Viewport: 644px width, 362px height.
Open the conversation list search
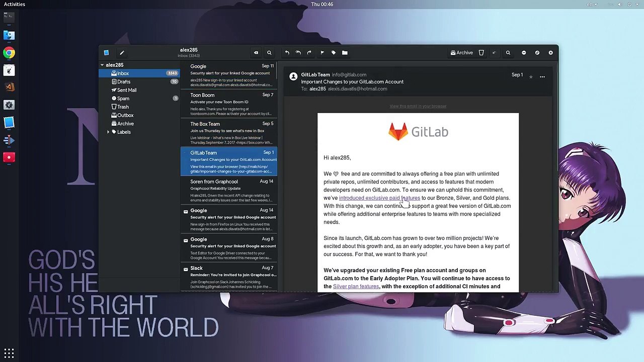tap(269, 52)
